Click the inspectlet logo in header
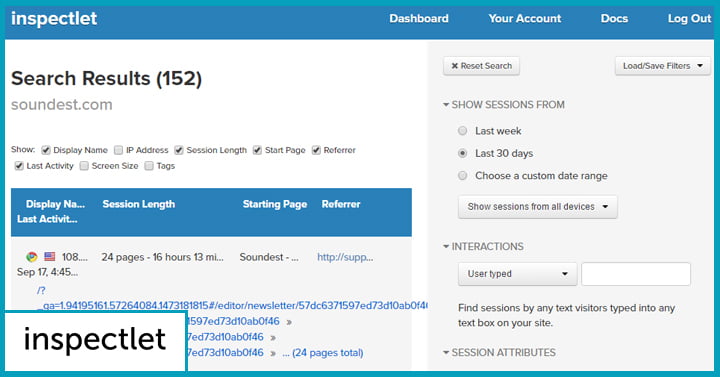Screen dimensions: 720x377 (54, 18)
